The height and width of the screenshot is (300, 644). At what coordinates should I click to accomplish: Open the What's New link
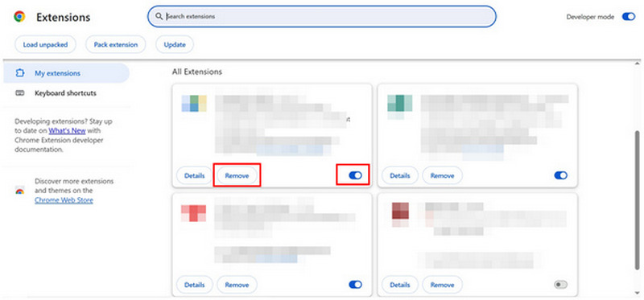click(x=67, y=131)
